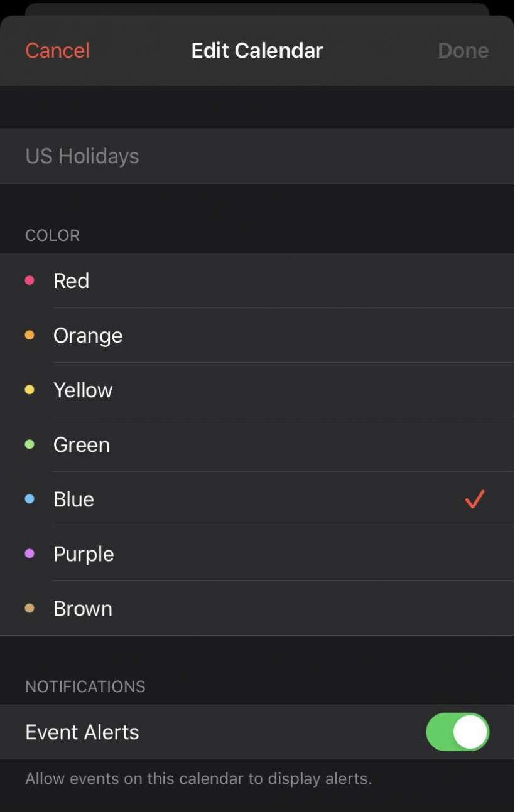
Task: Tap the purple color dot
Action: [30, 553]
